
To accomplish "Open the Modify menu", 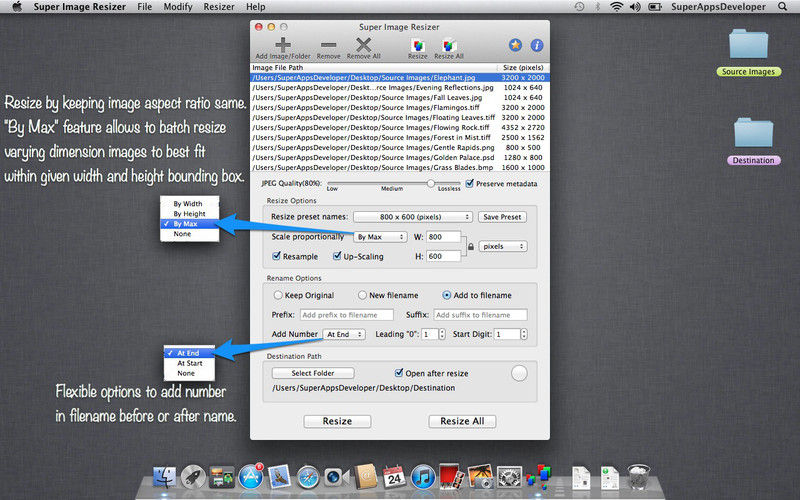I will click(178, 7).
